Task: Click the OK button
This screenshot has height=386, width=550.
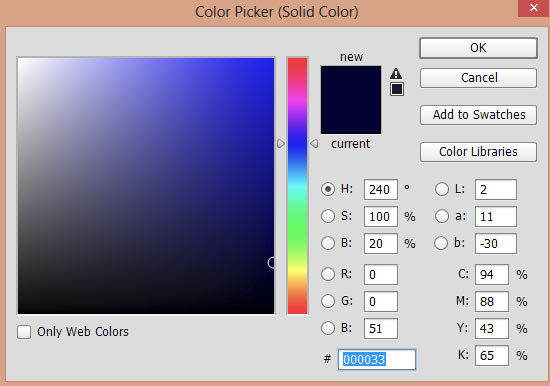Action: [478, 48]
